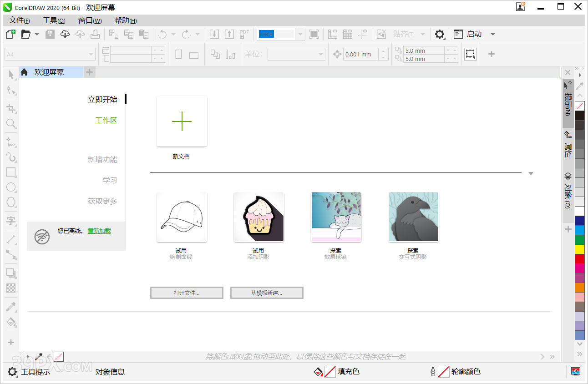Click the Import icon

[214, 34]
